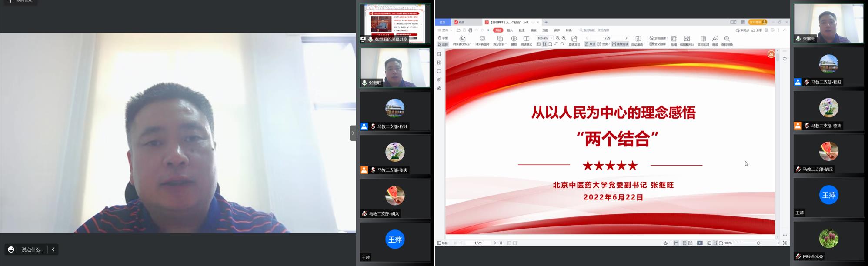This screenshot has width=868, height=266.
Task: Click the 分享 share button
Action: click(757, 30)
